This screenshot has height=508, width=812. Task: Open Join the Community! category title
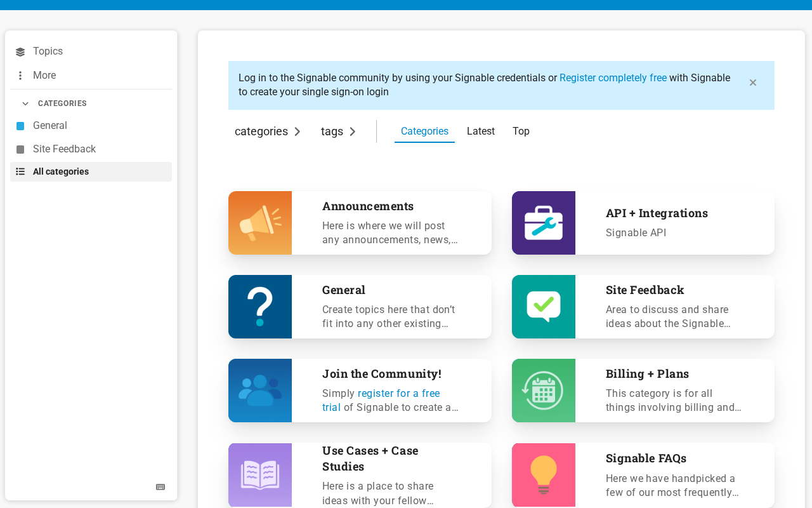(x=382, y=374)
